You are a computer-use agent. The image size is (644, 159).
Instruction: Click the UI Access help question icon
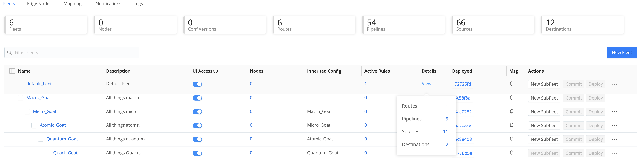point(216,71)
